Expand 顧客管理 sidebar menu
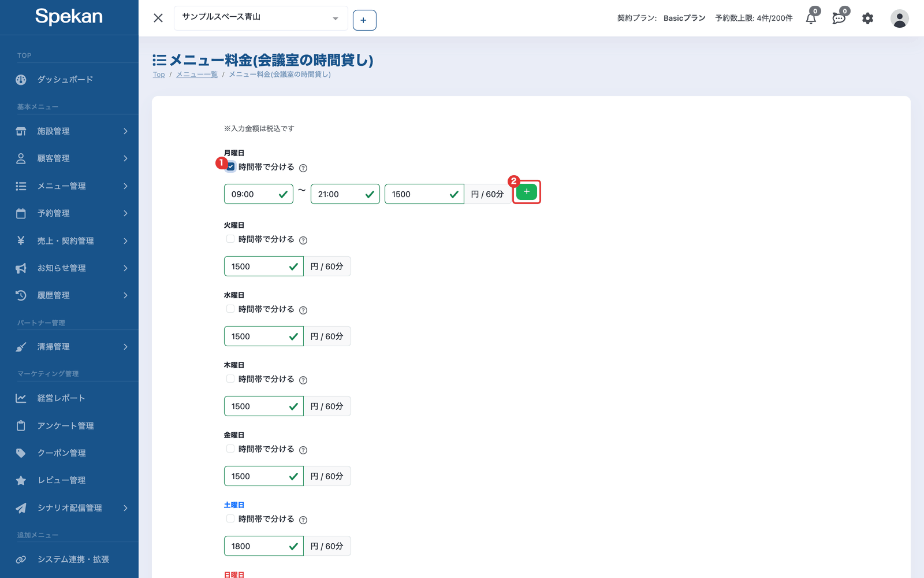 (69, 158)
